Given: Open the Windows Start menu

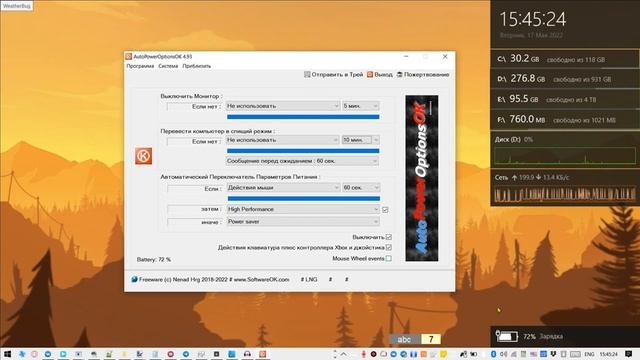Looking at the screenshot, I should 7,354.
